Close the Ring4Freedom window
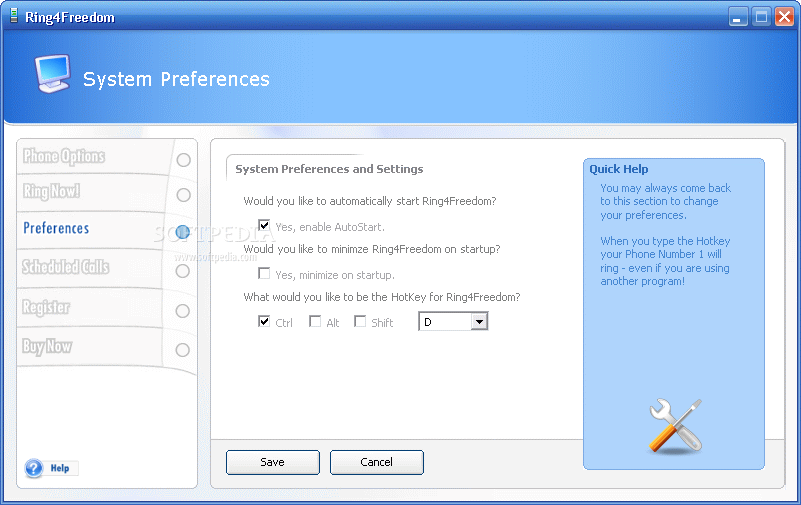This screenshot has width=801, height=505. pyautogui.click(x=784, y=17)
